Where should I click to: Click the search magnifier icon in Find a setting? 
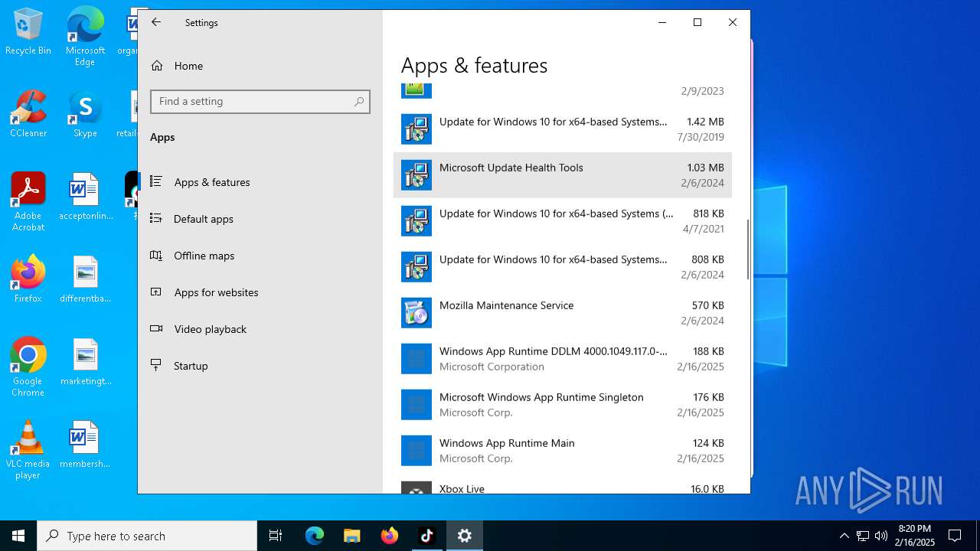pos(359,102)
